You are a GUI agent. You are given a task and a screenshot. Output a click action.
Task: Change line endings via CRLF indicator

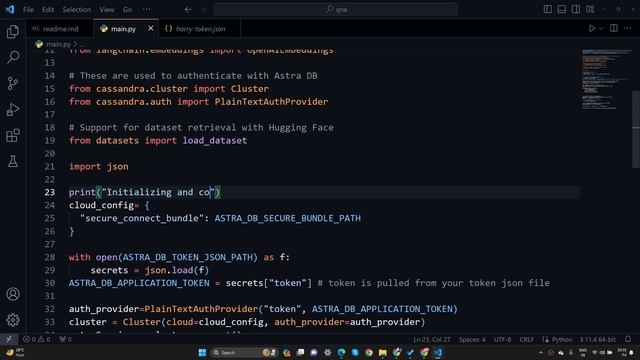click(x=527, y=339)
